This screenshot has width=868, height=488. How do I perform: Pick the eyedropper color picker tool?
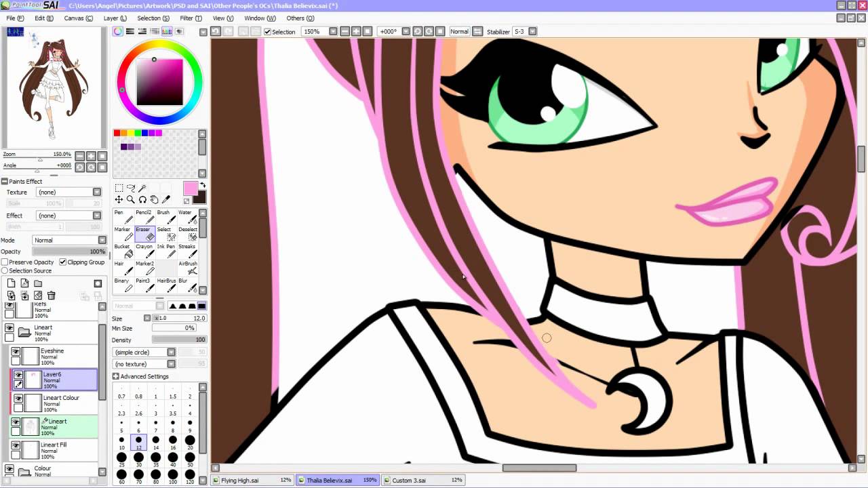tap(166, 199)
